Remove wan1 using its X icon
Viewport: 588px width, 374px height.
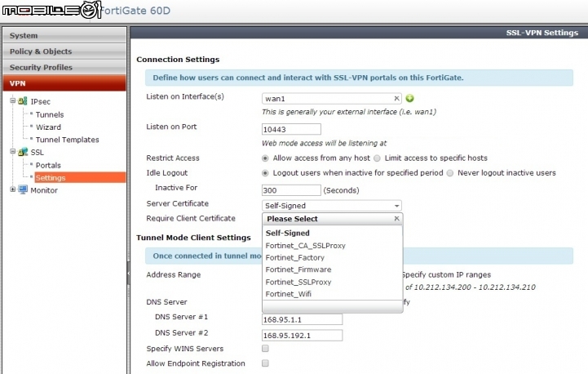396,98
